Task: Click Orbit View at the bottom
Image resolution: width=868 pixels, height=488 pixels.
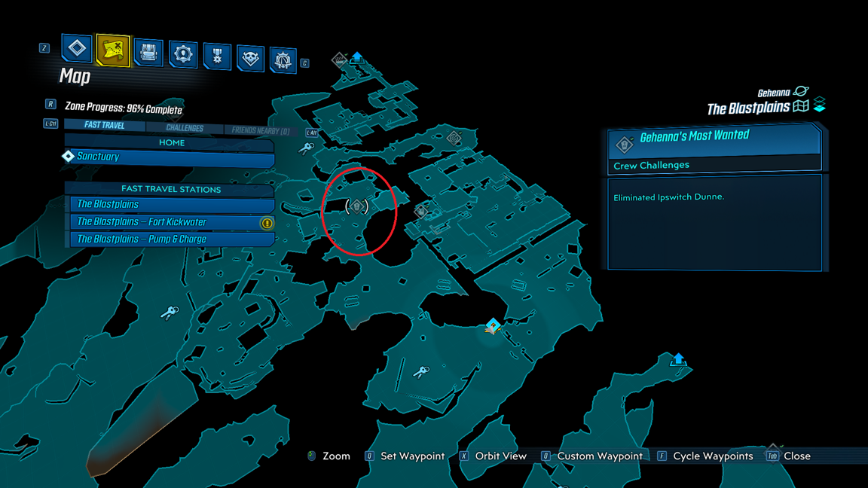Action: point(500,456)
